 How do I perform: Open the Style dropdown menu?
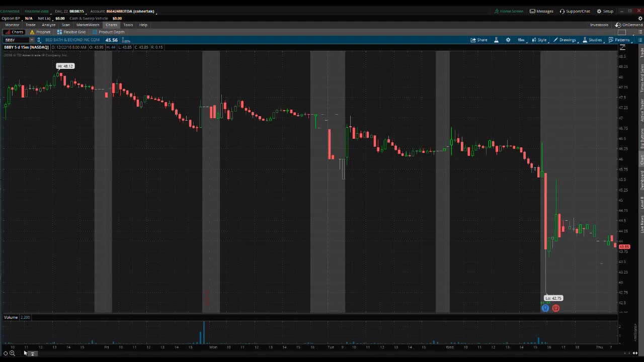coord(539,40)
